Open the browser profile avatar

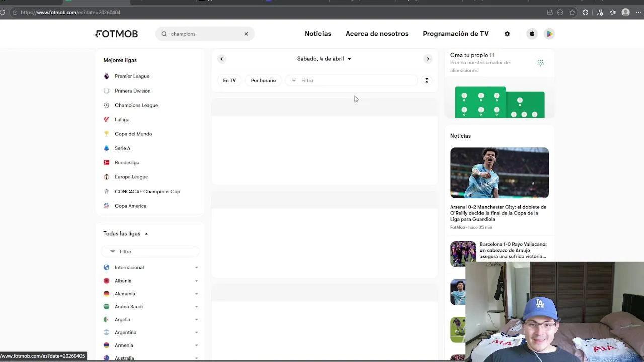point(626,12)
